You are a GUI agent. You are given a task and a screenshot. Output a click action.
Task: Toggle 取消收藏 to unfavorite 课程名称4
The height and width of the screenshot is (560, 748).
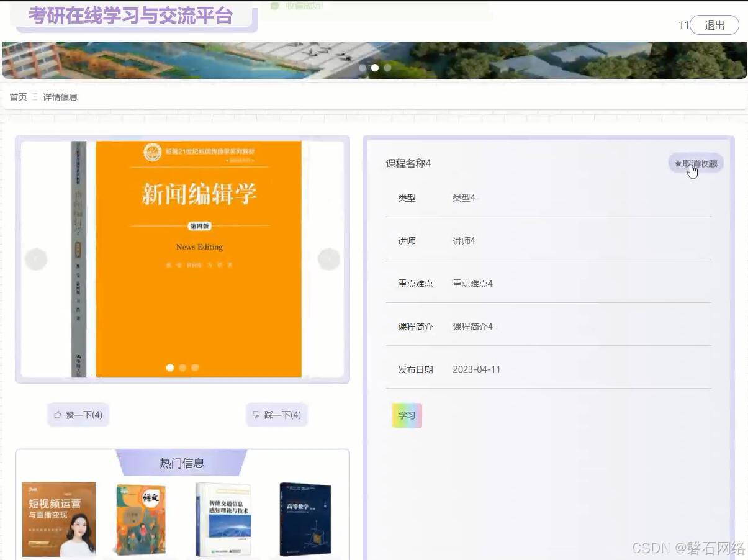pos(696,163)
